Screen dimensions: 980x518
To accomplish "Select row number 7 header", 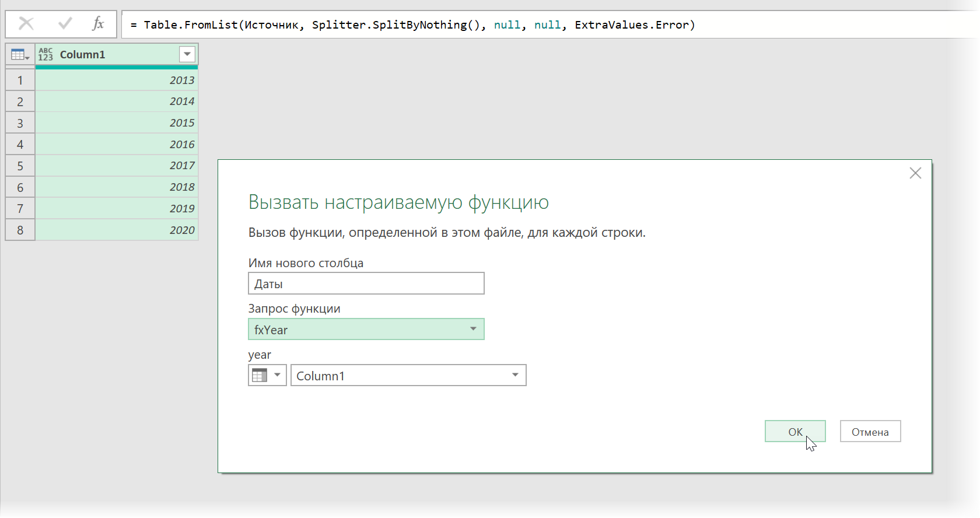I will pyautogui.click(x=20, y=208).
